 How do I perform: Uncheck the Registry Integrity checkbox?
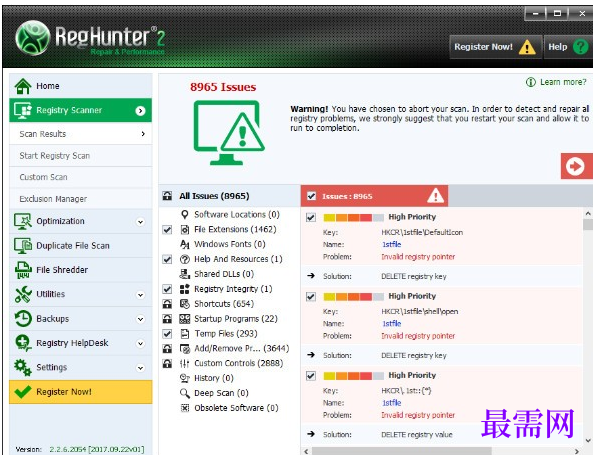pos(167,289)
